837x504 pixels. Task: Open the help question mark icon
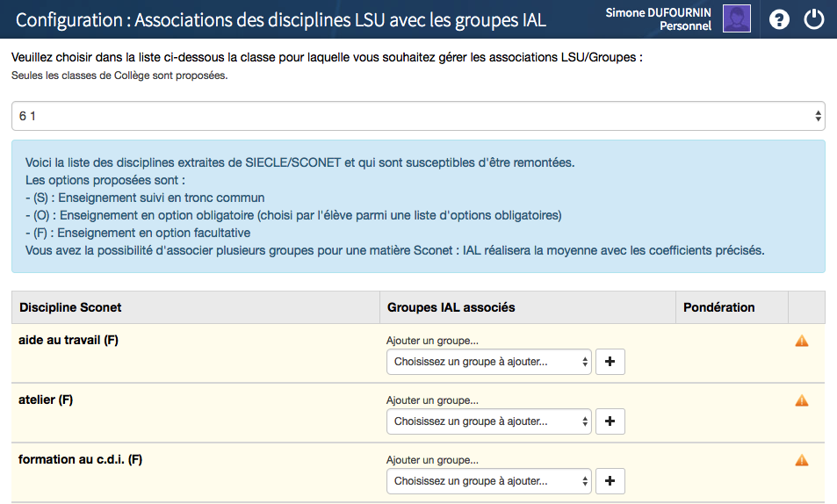click(779, 19)
